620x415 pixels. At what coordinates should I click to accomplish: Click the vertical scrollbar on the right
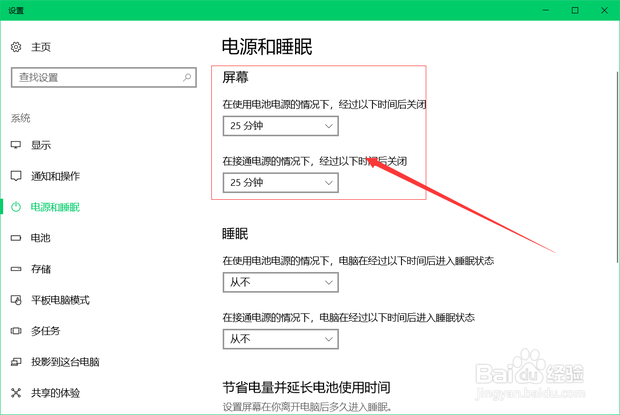point(617,167)
